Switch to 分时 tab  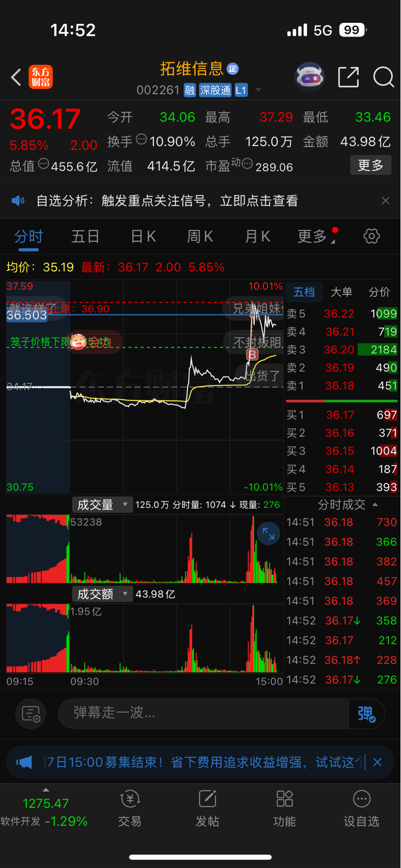click(x=29, y=237)
